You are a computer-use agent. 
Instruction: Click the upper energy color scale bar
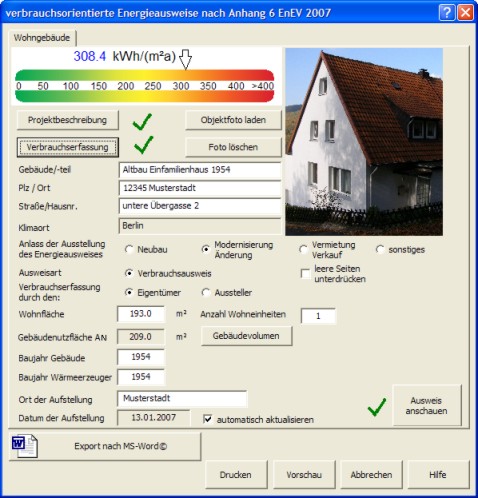pyautogui.click(x=145, y=75)
